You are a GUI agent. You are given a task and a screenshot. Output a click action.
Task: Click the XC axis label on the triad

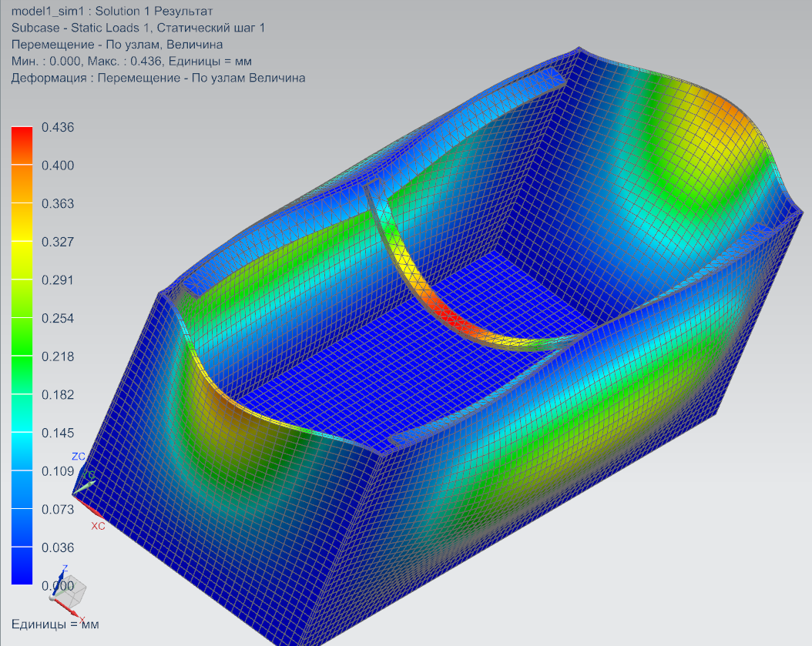click(x=98, y=526)
